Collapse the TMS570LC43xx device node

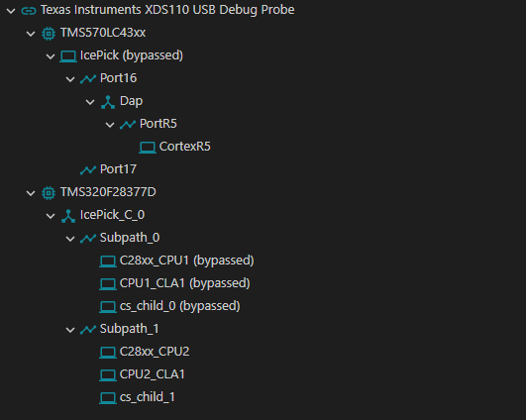point(31,34)
